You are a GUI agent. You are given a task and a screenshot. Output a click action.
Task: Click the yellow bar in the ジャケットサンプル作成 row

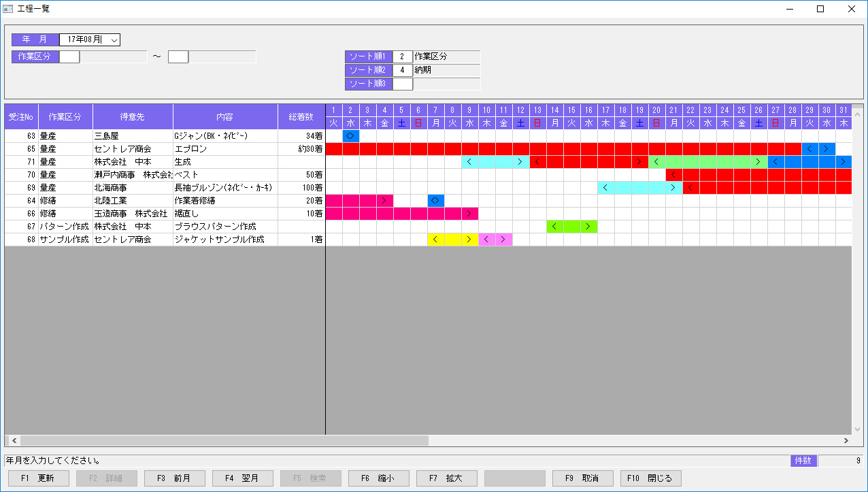pyautogui.click(x=453, y=240)
